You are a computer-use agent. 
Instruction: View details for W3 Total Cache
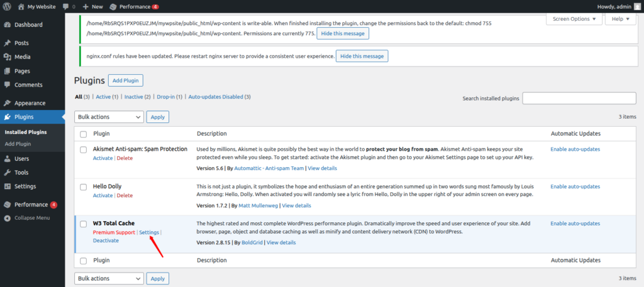pos(281,242)
